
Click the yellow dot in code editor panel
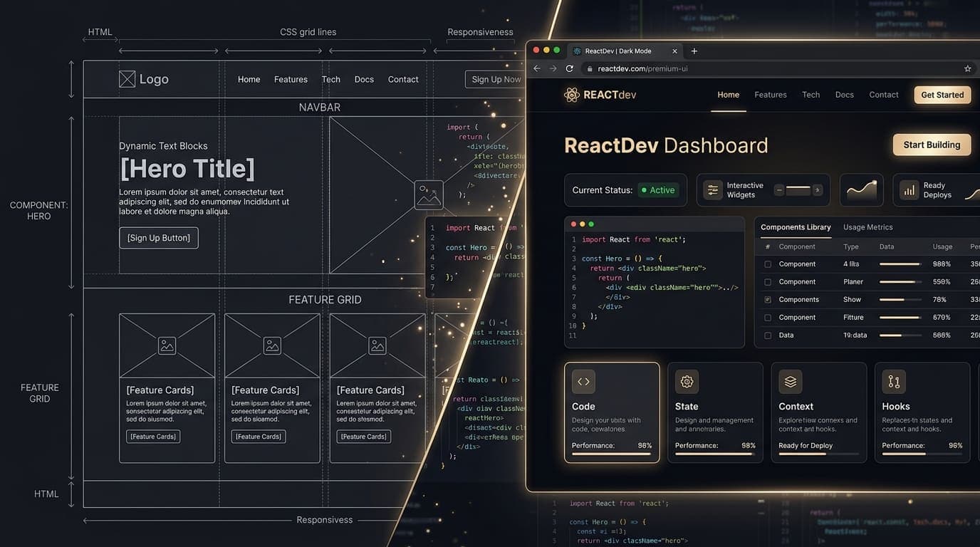click(x=583, y=224)
